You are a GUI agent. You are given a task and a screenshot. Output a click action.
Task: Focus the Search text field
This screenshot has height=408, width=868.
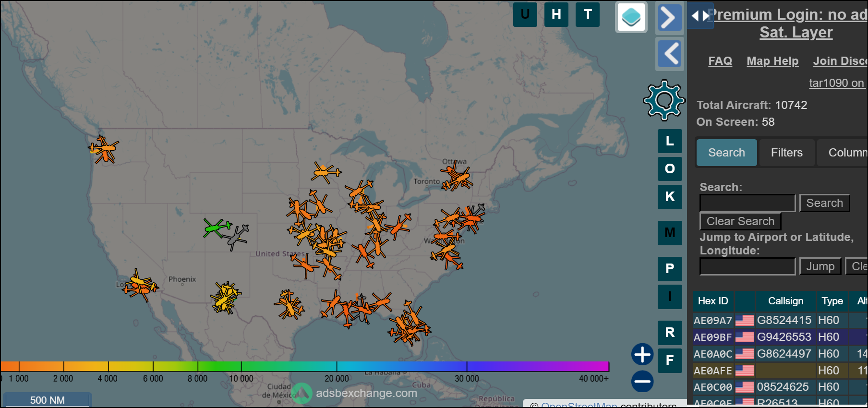tap(747, 203)
